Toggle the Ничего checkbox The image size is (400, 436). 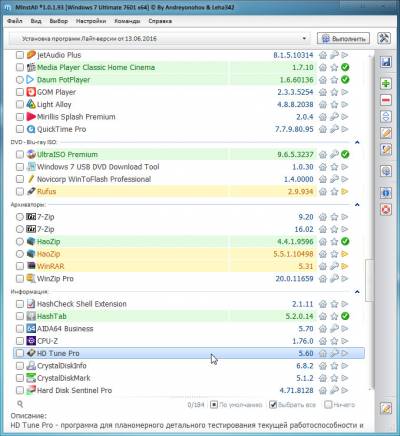pos(328,405)
